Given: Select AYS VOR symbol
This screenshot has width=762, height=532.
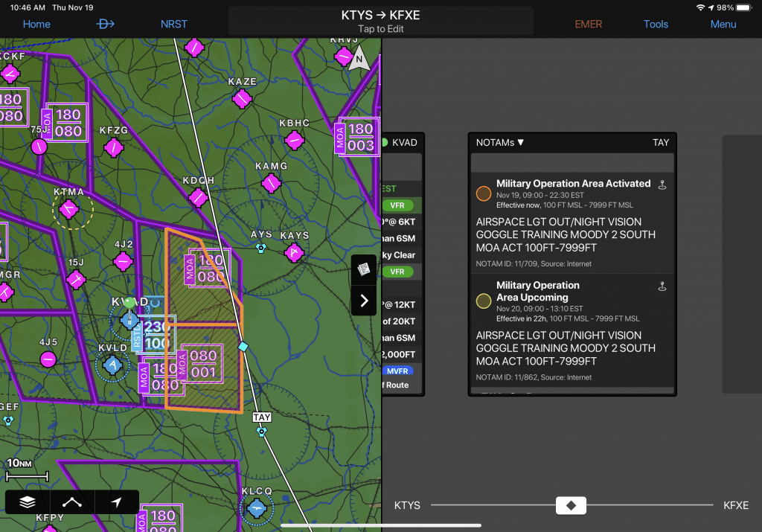Looking at the screenshot, I should point(261,249).
